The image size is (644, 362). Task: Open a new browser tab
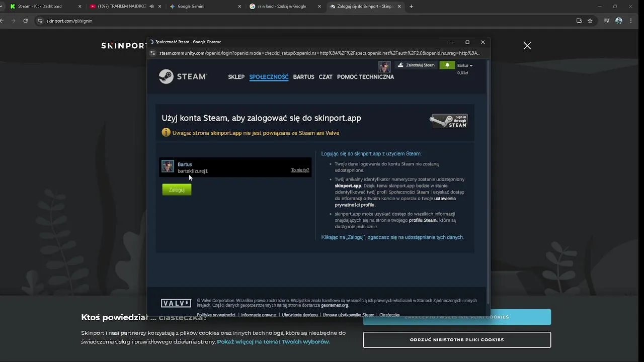[x=411, y=7]
